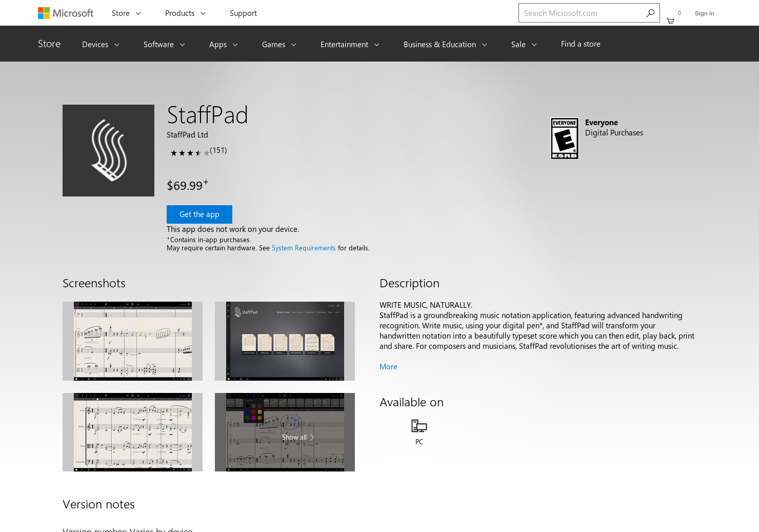The width and height of the screenshot is (759, 532).
Task: Open the Support menu
Action: pos(243,13)
